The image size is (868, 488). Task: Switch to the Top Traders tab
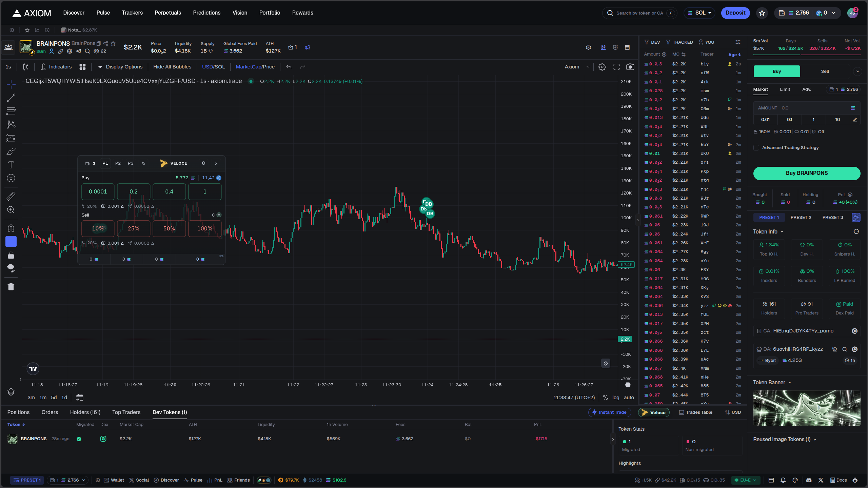(126, 412)
